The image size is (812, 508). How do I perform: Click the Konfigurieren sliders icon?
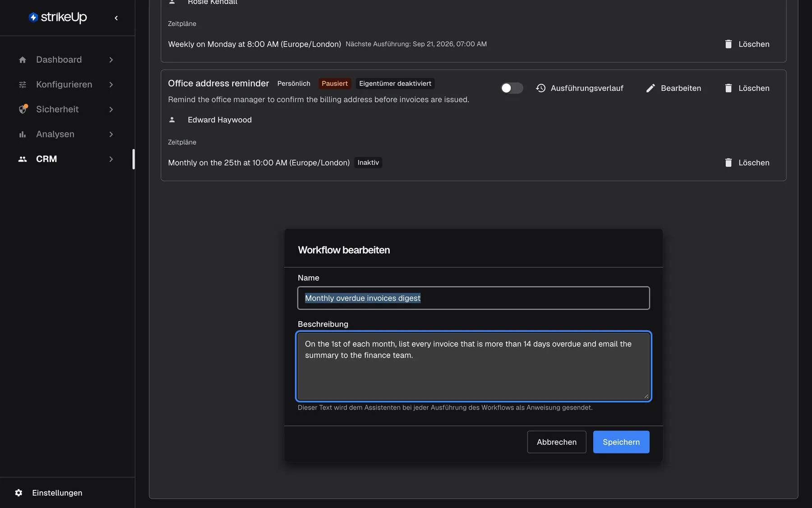pyautogui.click(x=23, y=84)
